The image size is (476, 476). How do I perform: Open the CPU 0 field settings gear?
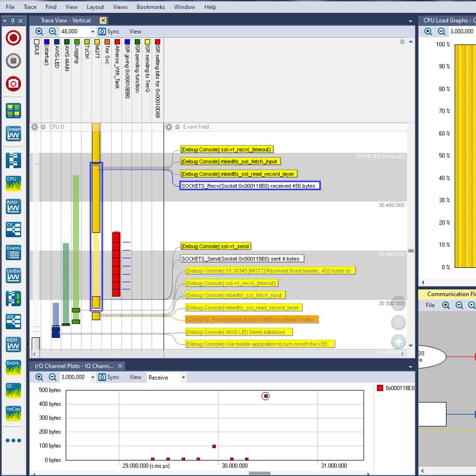coord(35,127)
